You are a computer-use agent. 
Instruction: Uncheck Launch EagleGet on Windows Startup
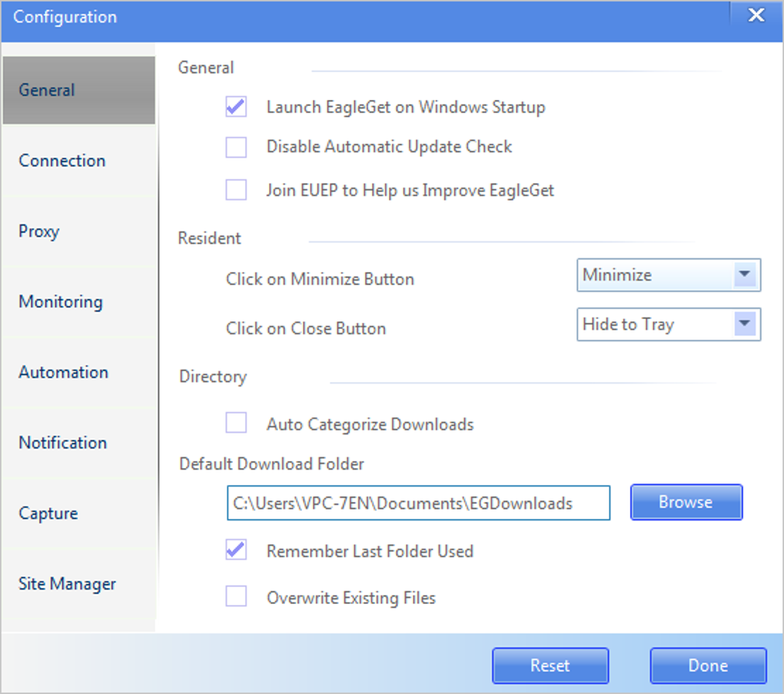click(x=236, y=107)
